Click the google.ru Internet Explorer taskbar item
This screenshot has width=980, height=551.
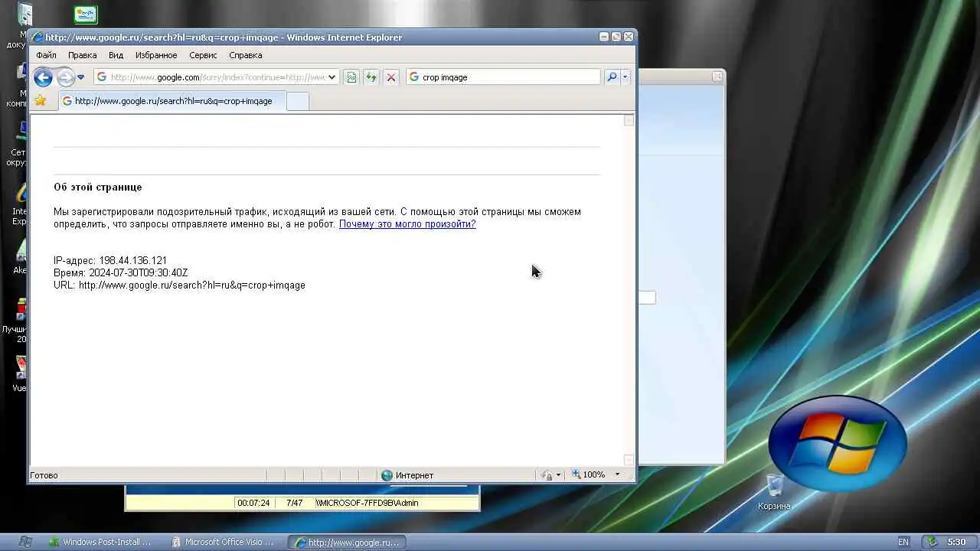point(347,542)
